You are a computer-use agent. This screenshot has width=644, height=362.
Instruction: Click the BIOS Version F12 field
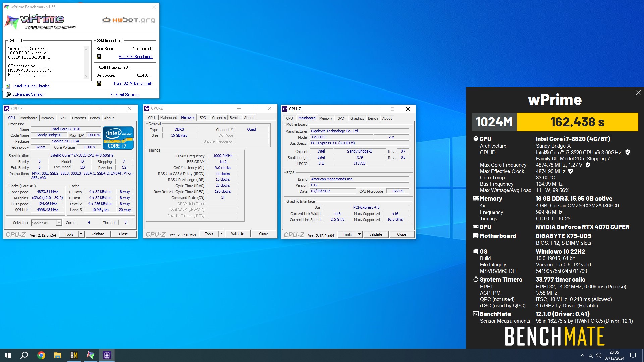point(359,185)
